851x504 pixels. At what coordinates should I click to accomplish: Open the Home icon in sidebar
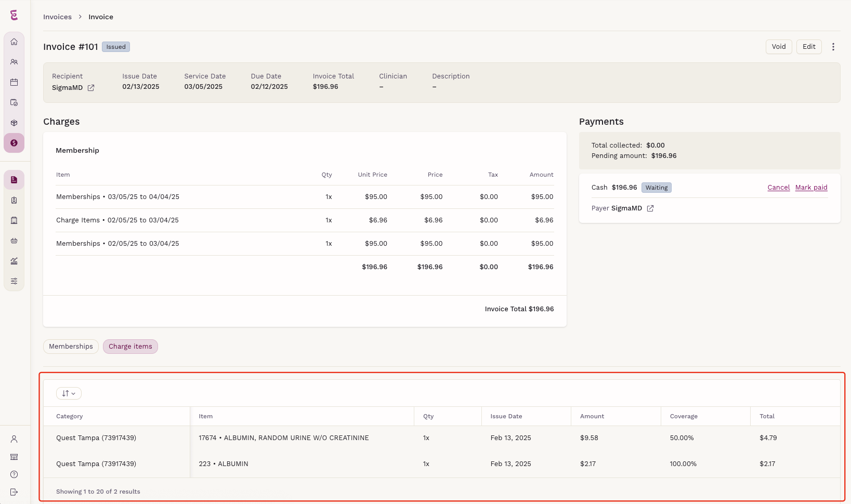(x=14, y=42)
